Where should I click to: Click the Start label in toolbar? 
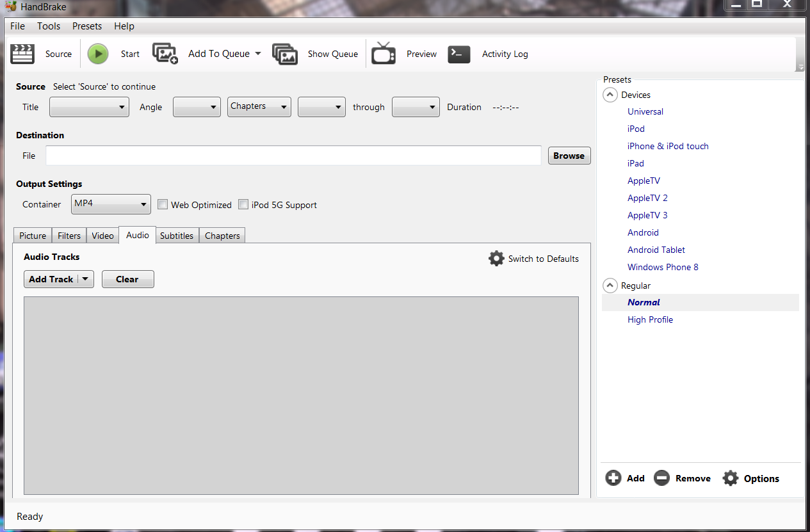130,54
